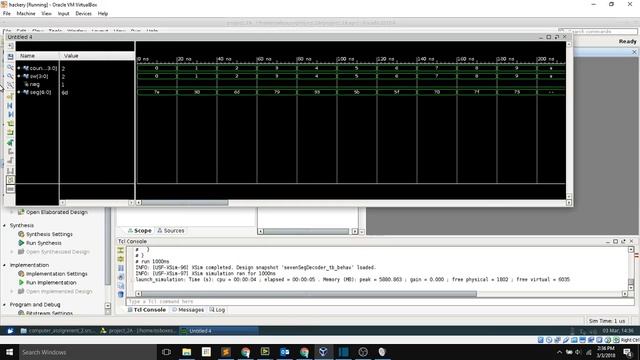Collapse Program and Debug section
Screen dimensions: 640x360
(4, 305)
